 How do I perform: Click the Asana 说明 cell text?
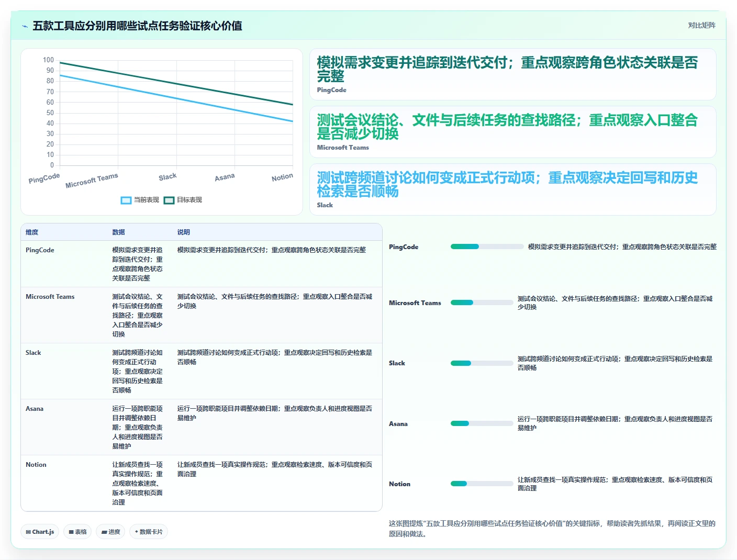[275, 413]
